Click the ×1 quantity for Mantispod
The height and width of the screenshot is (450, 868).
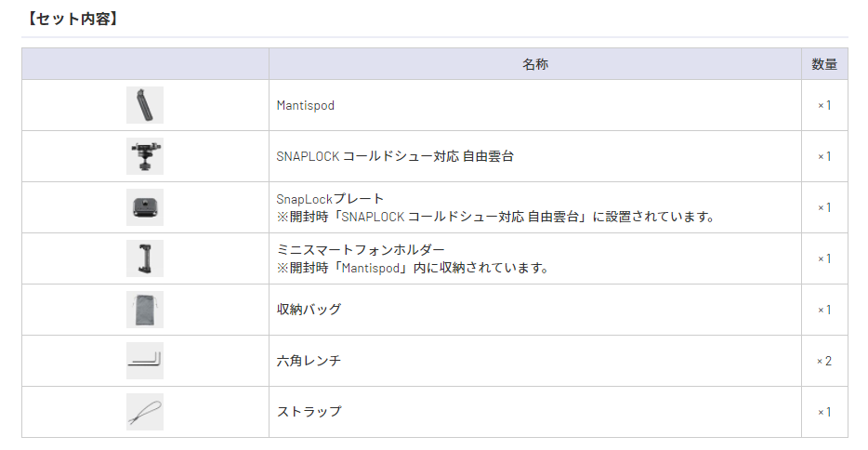824,105
